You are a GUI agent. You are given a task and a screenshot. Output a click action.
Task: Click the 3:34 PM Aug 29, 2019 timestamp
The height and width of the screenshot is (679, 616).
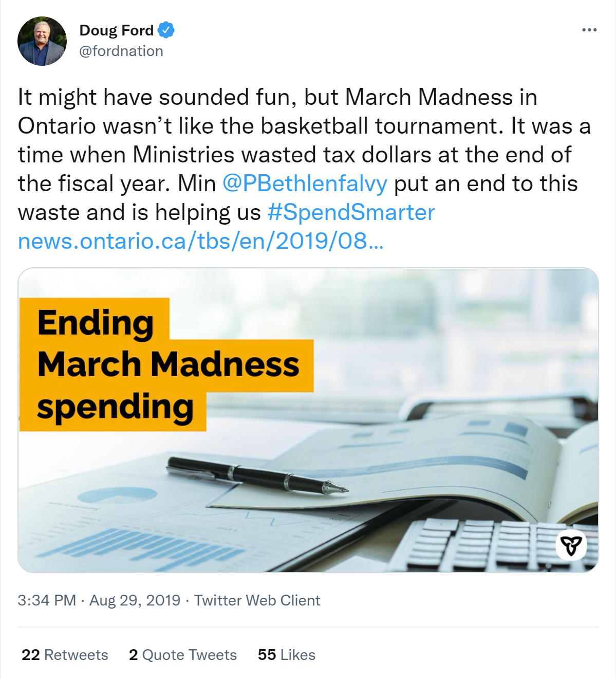[99, 600]
